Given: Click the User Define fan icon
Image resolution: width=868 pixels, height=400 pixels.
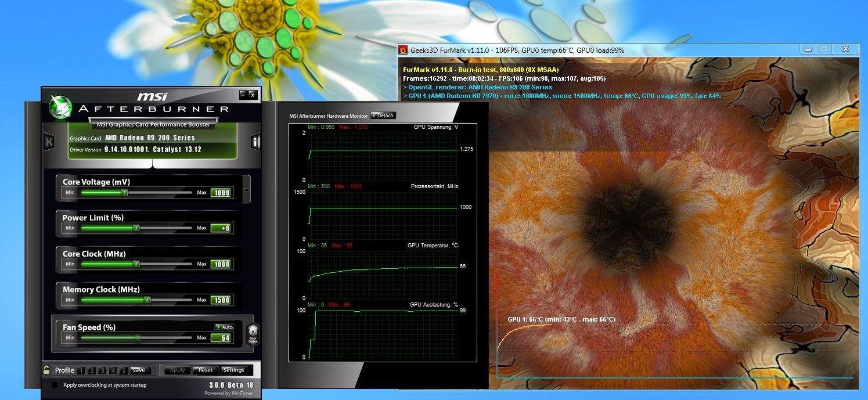Looking at the screenshot, I should point(253,335).
